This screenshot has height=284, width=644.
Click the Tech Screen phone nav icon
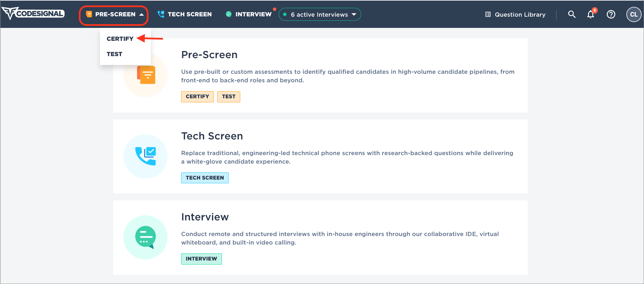click(161, 14)
